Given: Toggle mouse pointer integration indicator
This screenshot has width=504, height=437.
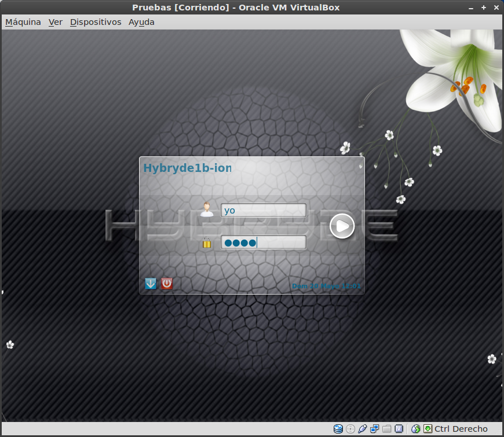Looking at the screenshot, I should [x=416, y=428].
